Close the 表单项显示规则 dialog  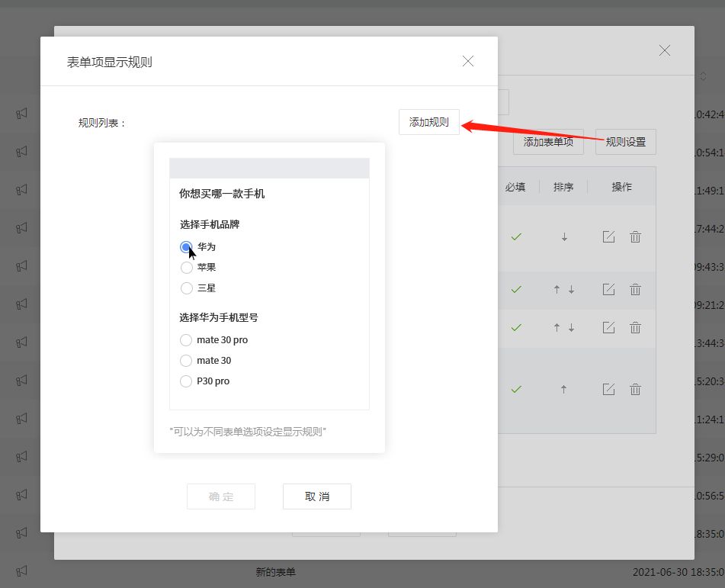point(468,61)
